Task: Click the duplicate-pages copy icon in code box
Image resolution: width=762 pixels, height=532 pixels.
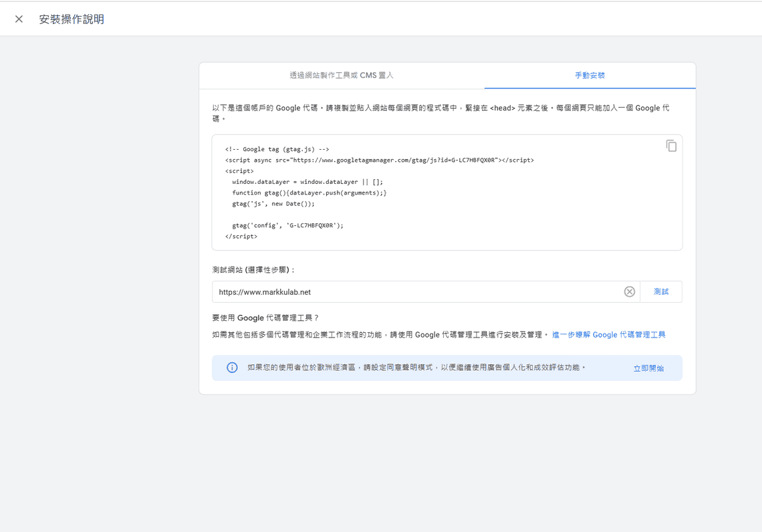Action: click(x=671, y=146)
